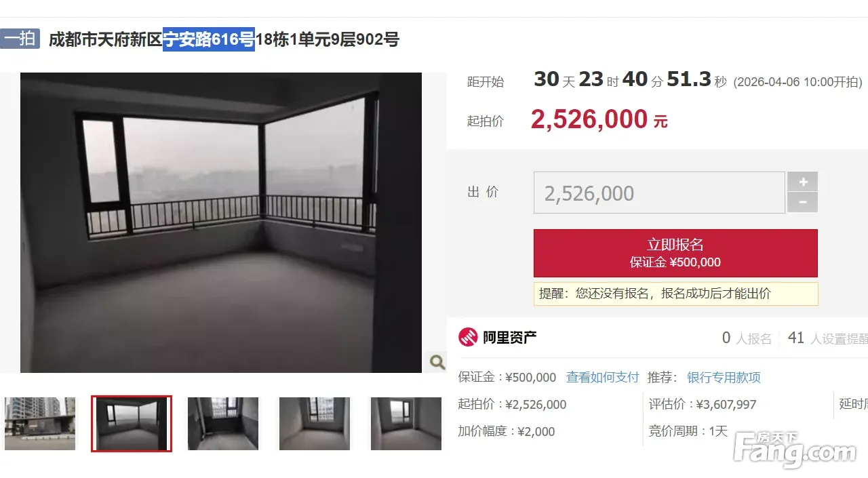Increase the bid with plus button
The width and height of the screenshot is (868, 478).
pyautogui.click(x=803, y=182)
